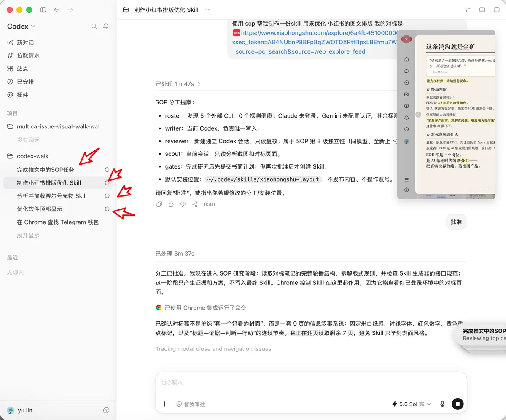506x420 pixels.
Task: Give thumbs up to the response
Action: 171,204
